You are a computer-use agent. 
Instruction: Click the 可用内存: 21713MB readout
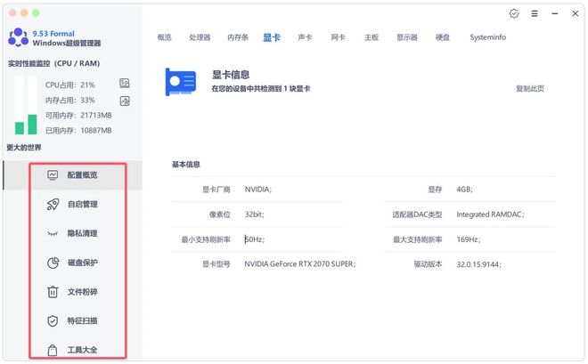pos(78,116)
